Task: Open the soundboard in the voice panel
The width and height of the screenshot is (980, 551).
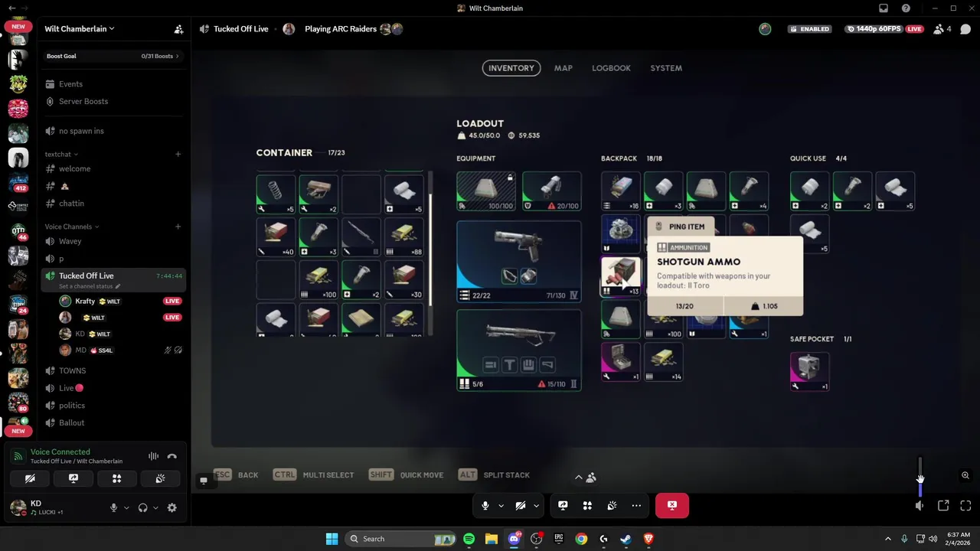Action: (x=160, y=478)
